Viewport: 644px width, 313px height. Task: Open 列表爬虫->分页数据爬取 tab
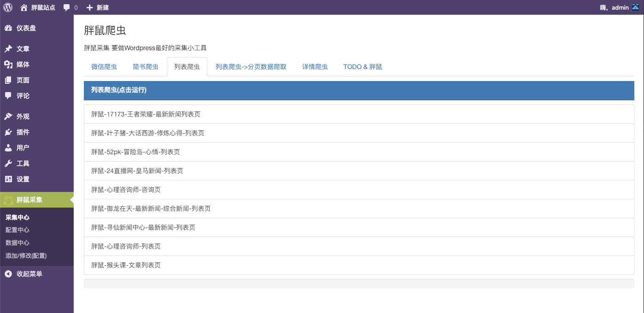[251, 67]
